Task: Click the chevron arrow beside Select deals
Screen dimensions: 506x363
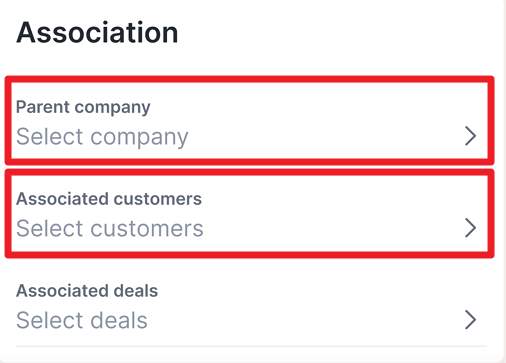Action: click(x=470, y=320)
